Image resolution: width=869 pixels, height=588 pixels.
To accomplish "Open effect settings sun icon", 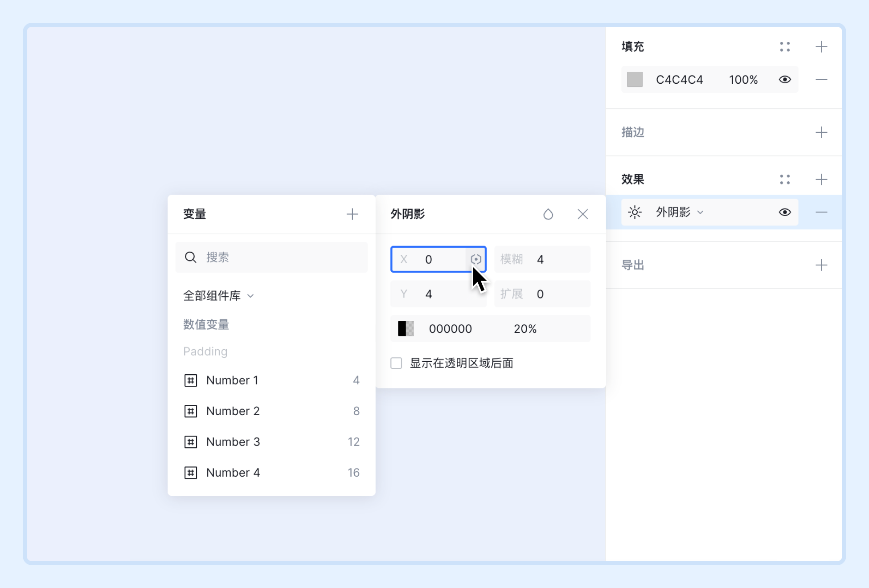I will [635, 212].
